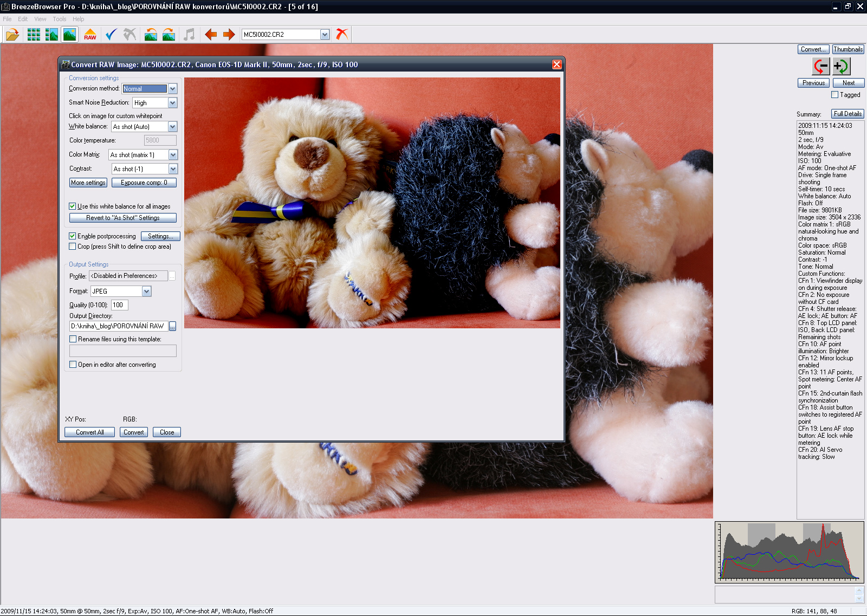This screenshot has width=867, height=616.
Task: Click the orange left arrow previous-image icon
Action: coord(211,35)
